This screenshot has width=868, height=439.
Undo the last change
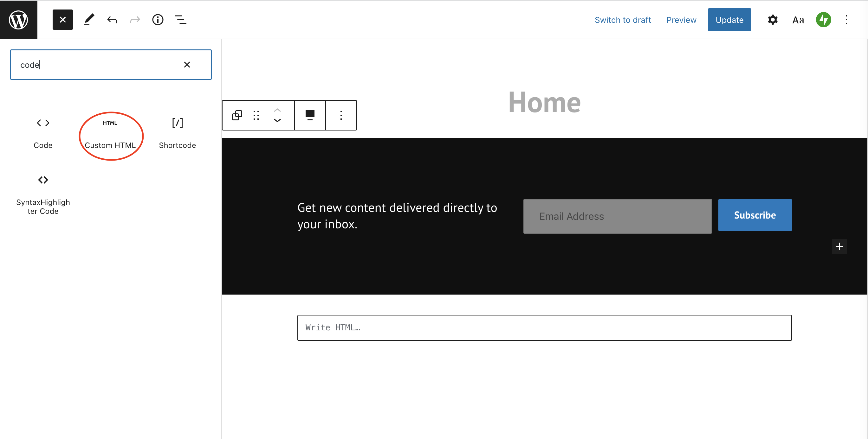tap(112, 20)
